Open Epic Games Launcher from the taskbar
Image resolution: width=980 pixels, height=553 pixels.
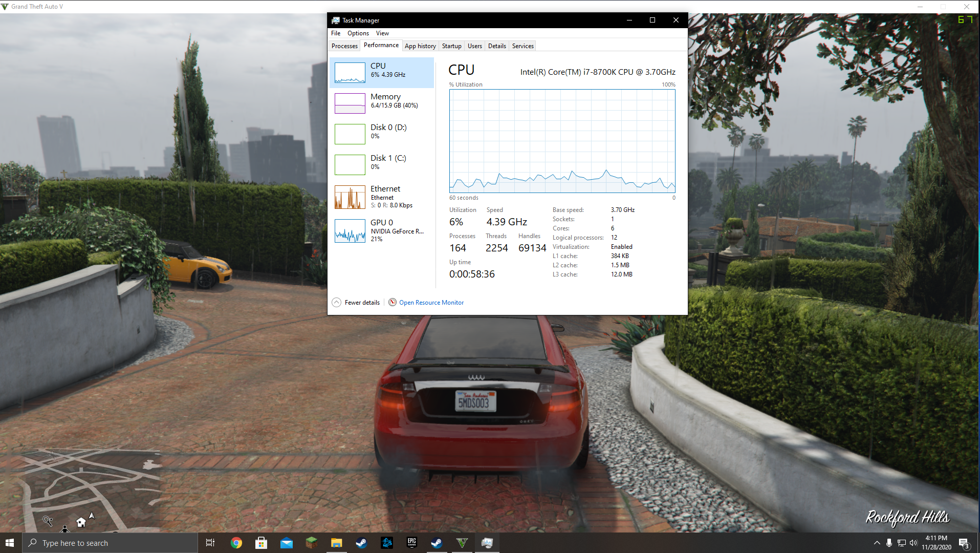tap(411, 543)
